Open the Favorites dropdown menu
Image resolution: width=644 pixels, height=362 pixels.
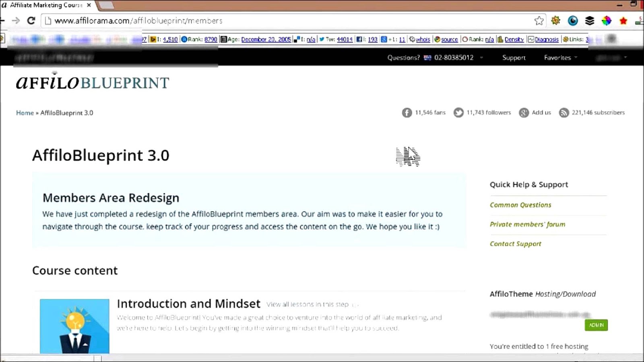[x=561, y=58]
